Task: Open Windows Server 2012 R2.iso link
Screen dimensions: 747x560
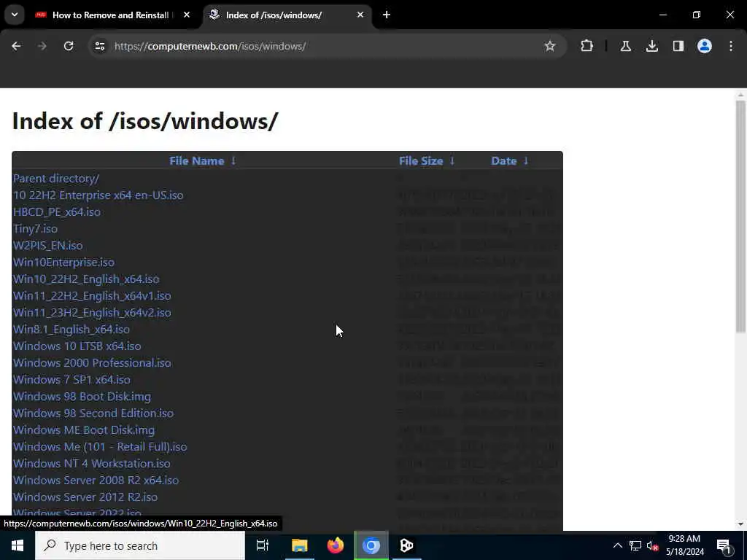Action: pos(85,497)
